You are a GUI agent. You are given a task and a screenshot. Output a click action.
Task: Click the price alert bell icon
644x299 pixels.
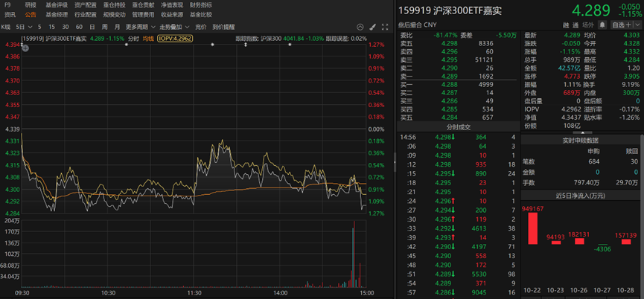[x=602, y=25]
